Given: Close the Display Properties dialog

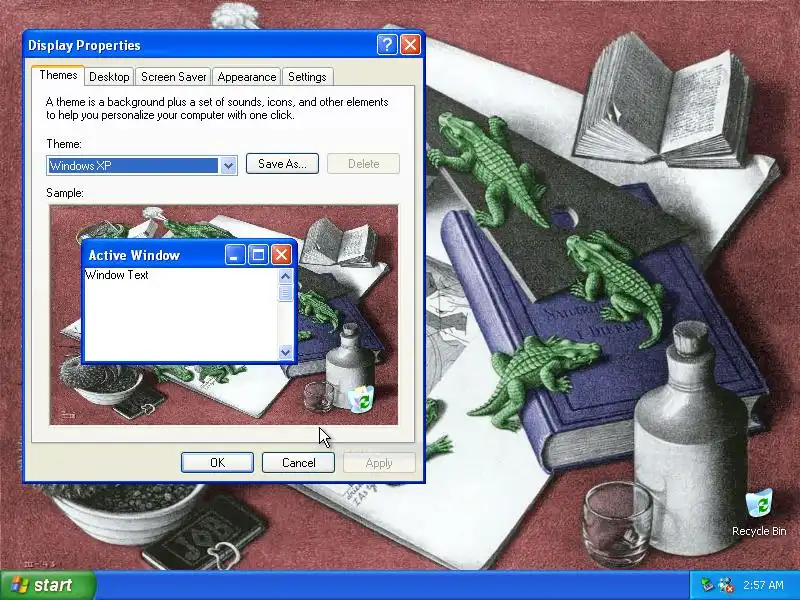Looking at the screenshot, I should [x=410, y=45].
